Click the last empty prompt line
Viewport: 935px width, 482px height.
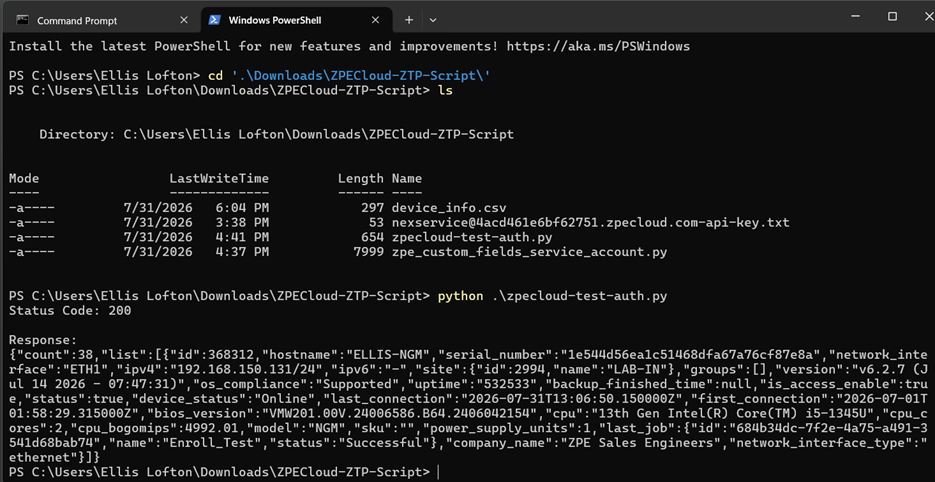point(224,472)
